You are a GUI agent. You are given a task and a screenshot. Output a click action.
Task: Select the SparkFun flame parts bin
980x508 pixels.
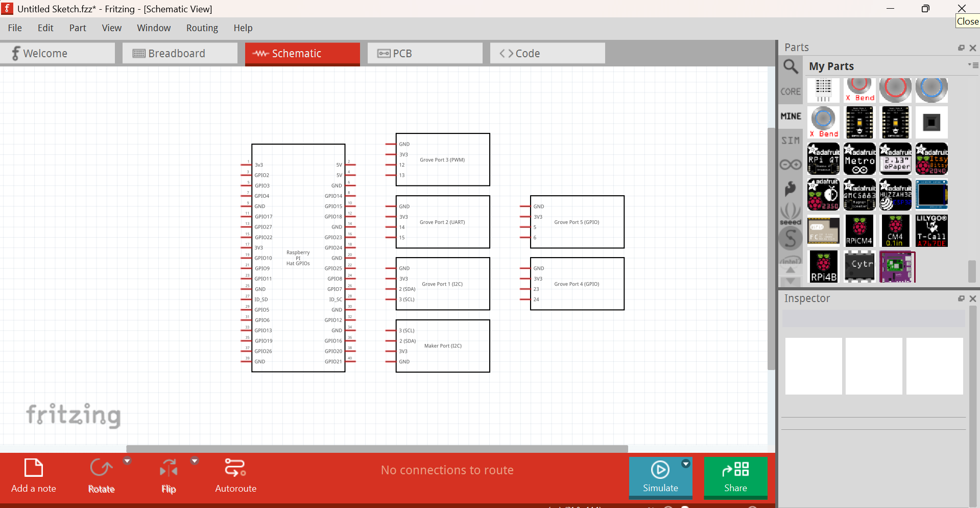pos(791,189)
